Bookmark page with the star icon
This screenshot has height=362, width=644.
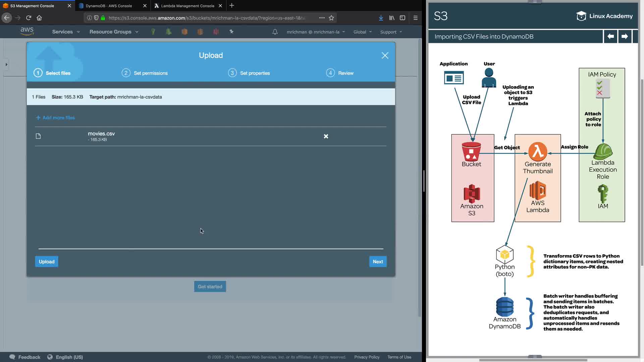(331, 18)
